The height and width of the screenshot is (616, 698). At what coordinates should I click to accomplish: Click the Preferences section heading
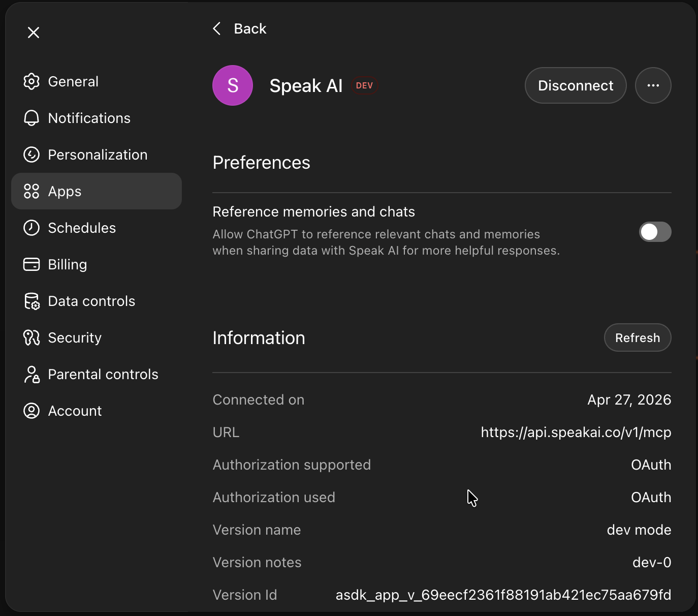(x=261, y=163)
